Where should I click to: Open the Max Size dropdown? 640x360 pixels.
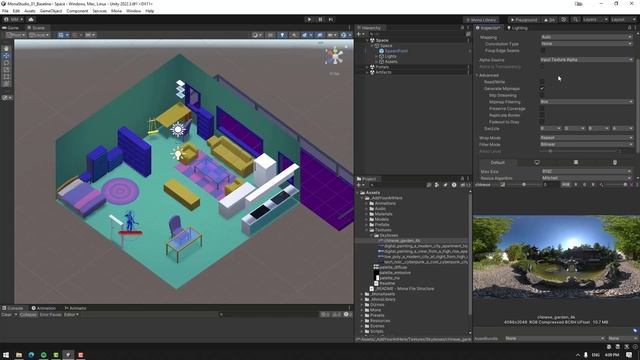point(586,171)
